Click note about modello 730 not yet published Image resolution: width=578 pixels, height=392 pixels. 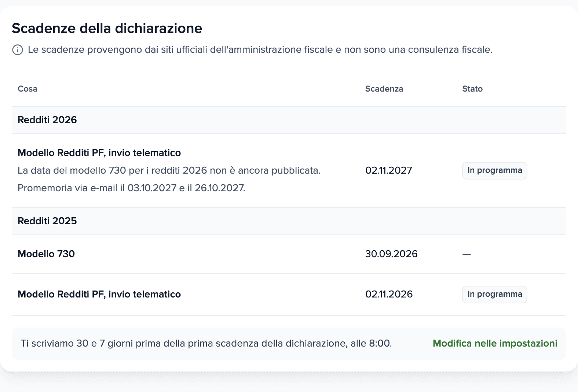tap(169, 170)
